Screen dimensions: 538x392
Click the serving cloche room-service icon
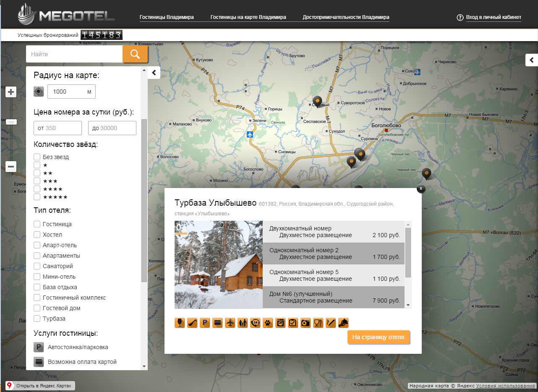[343, 323]
